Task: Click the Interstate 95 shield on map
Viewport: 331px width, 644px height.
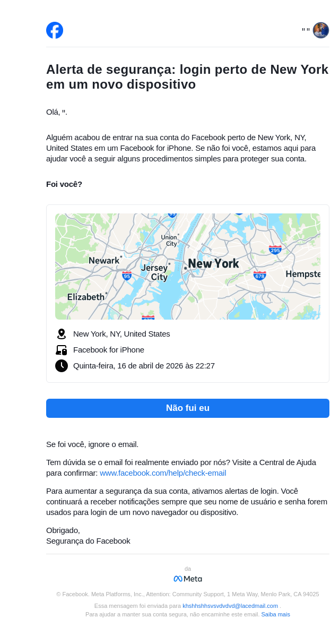Action: pyautogui.click(x=126, y=276)
